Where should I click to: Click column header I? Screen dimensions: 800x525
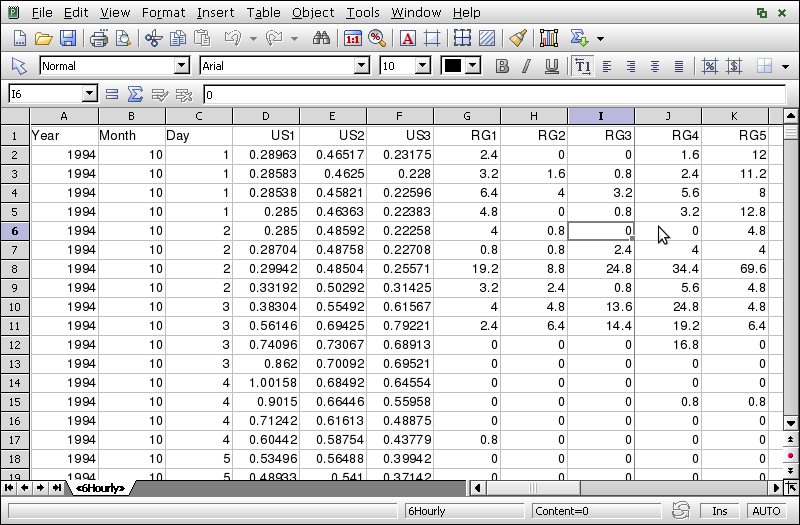point(601,116)
